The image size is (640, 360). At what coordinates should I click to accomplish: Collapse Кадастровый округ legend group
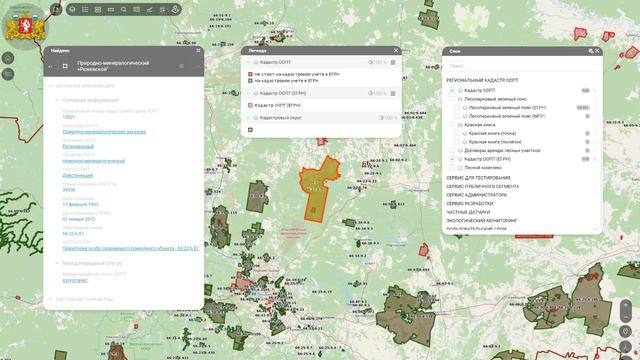(x=249, y=118)
